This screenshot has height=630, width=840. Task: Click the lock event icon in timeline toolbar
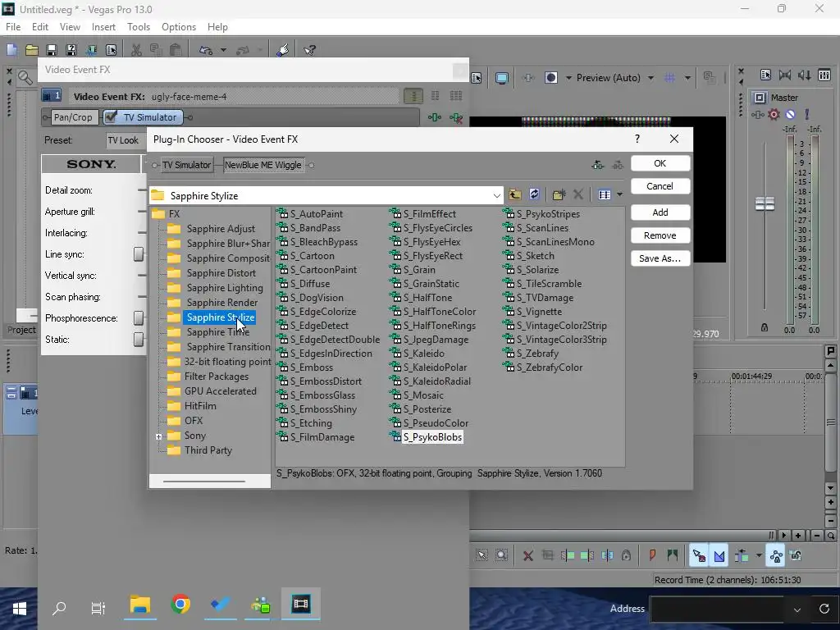point(626,555)
